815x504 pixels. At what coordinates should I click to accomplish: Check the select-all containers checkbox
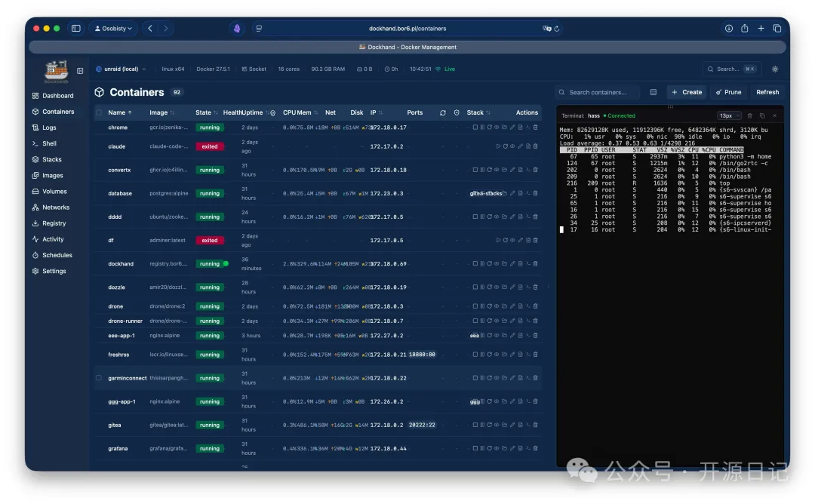(99, 112)
